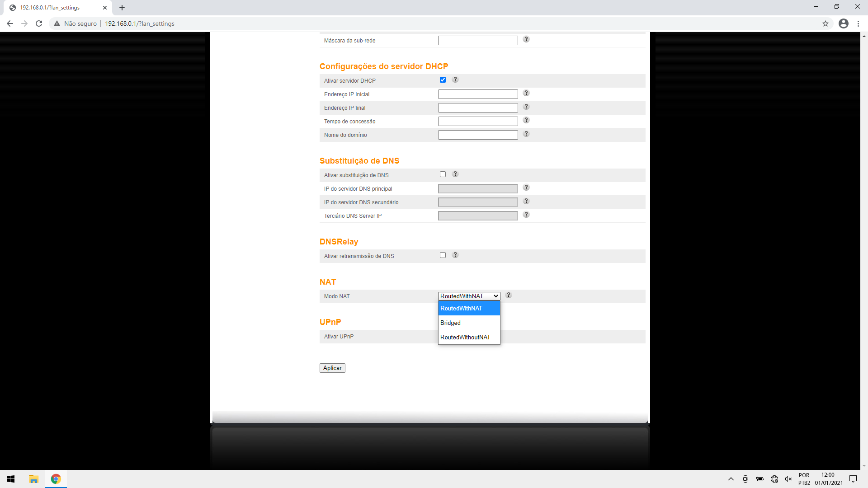Focus the Máscara da sub-rede field
The width and height of the screenshot is (868, 488).
click(x=478, y=41)
